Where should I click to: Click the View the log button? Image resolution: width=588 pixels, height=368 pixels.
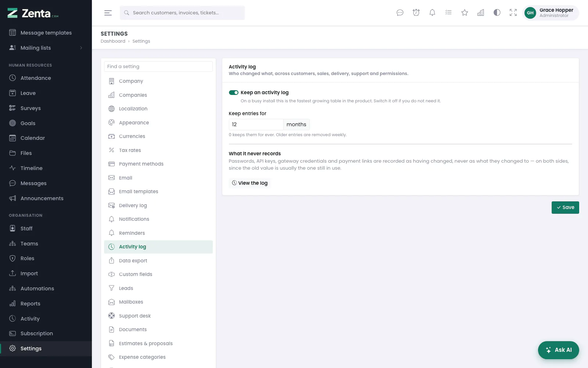click(250, 183)
